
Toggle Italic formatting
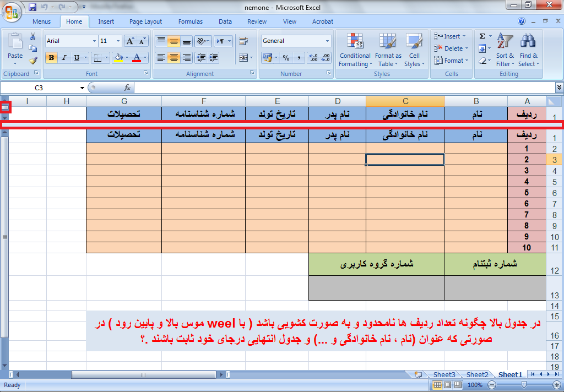click(x=64, y=58)
